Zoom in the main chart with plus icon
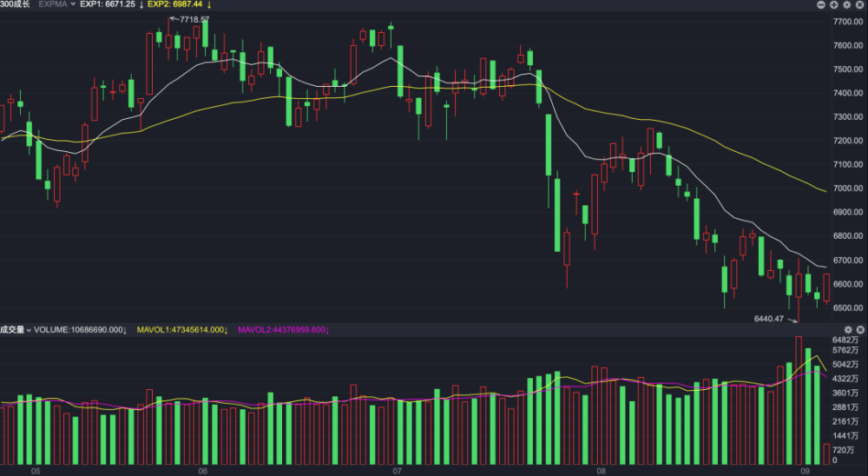Image resolution: width=868 pixels, height=476 pixels. (834, 5)
